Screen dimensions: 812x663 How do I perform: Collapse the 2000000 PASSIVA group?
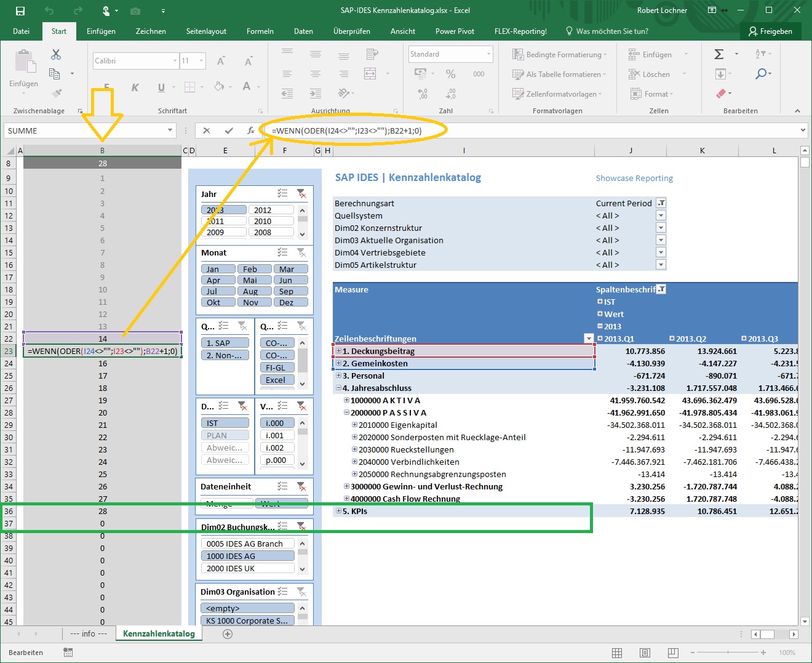click(348, 412)
